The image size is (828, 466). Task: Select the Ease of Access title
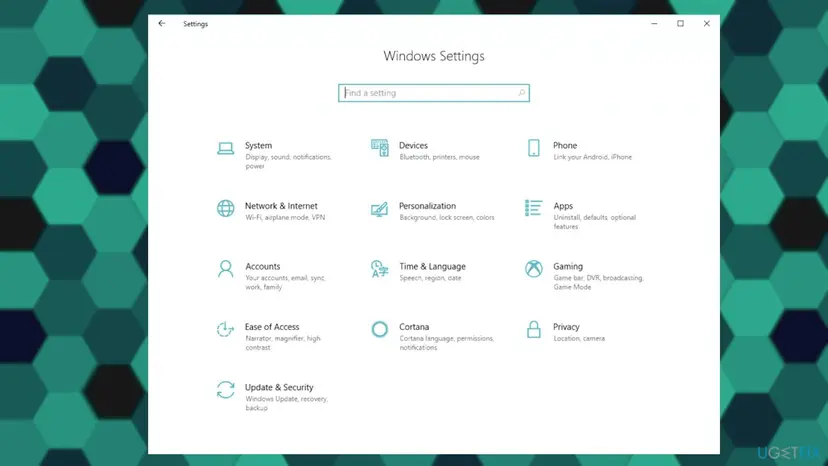coord(272,327)
